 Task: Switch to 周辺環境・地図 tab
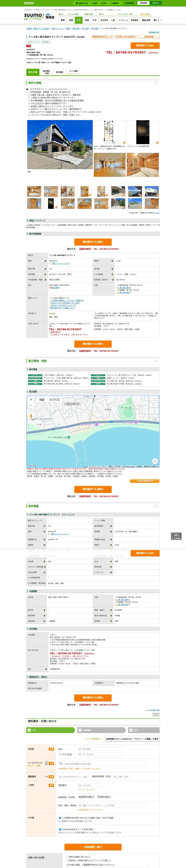click(x=46, y=72)
